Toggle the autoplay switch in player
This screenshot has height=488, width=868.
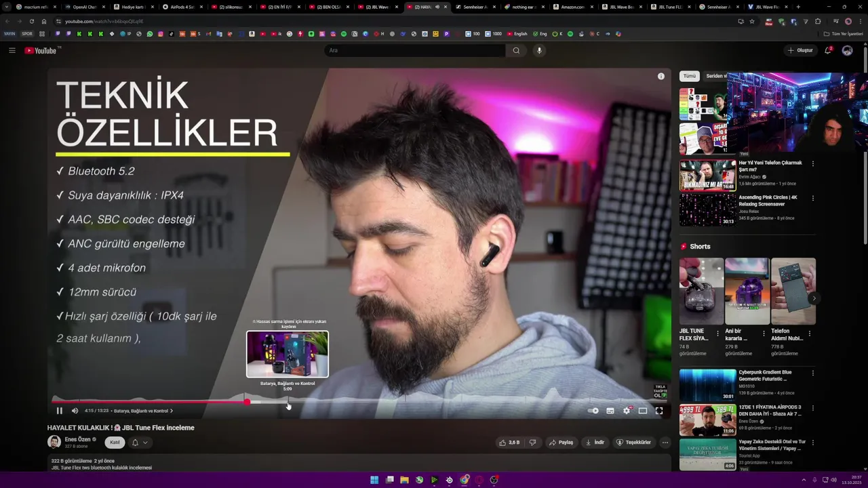(593, 411)
